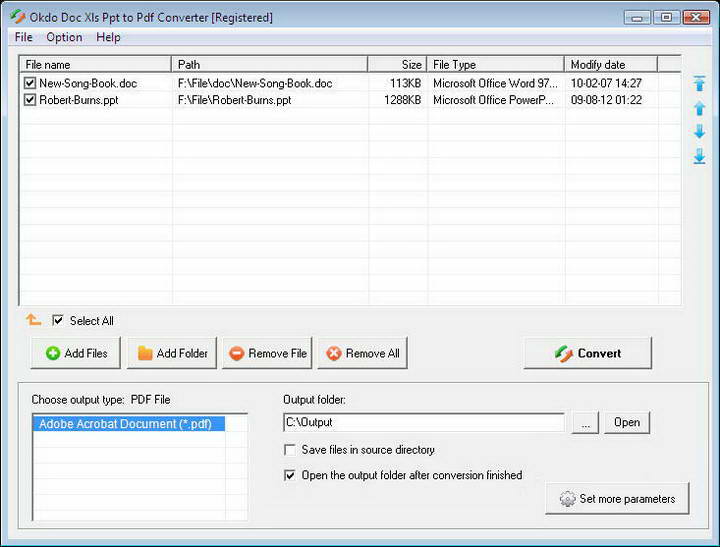Open Set more parameters dialog
Image resolution: width=720 pixels, height=547 pixels.
618,498
